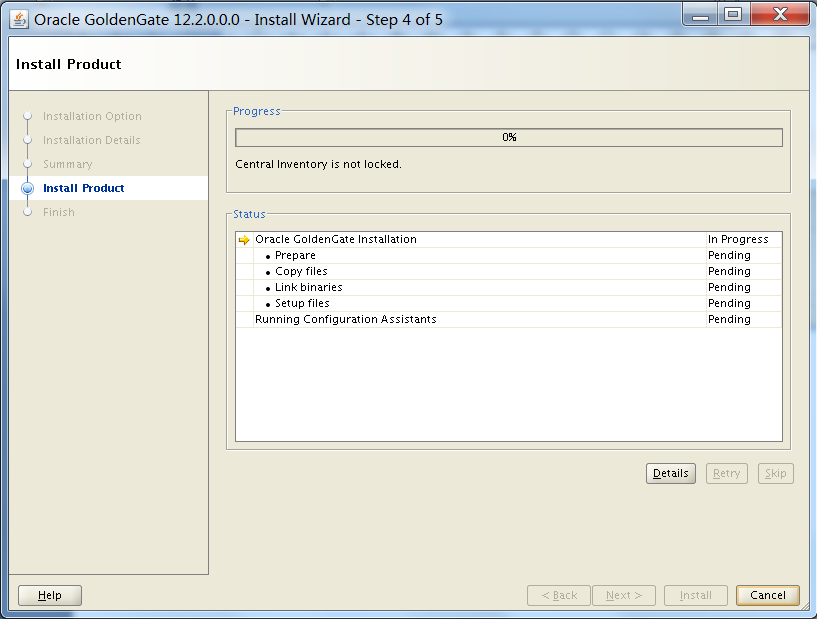817x619 pixels.
Task: Minimize the Install Wizard window
Action: 700,15
